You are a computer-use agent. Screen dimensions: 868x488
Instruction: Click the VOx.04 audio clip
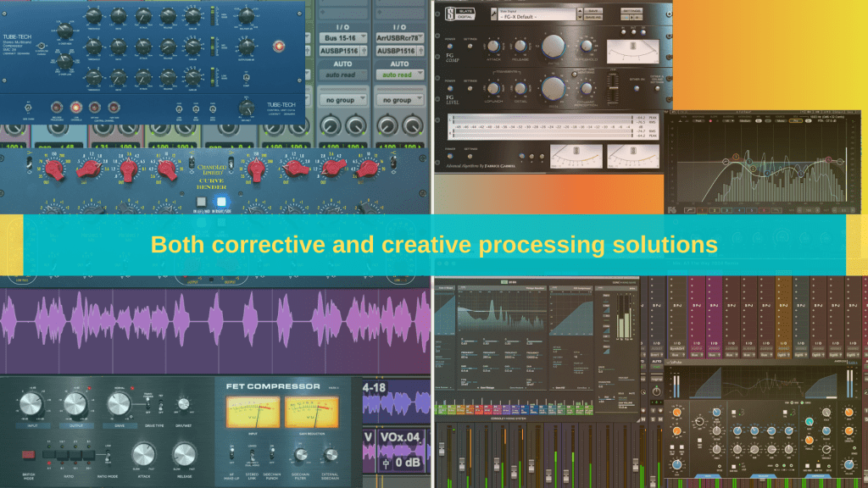[398, 439]
